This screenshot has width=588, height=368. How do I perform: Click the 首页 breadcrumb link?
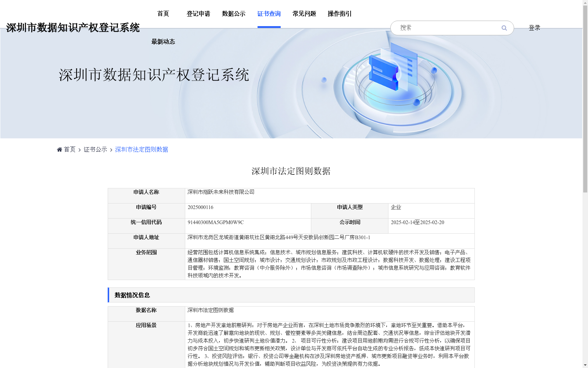[x=69, y=149]
